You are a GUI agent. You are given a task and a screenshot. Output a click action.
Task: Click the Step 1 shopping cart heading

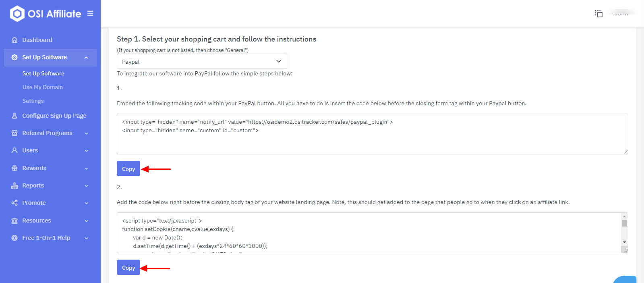[x=216, y=39]
